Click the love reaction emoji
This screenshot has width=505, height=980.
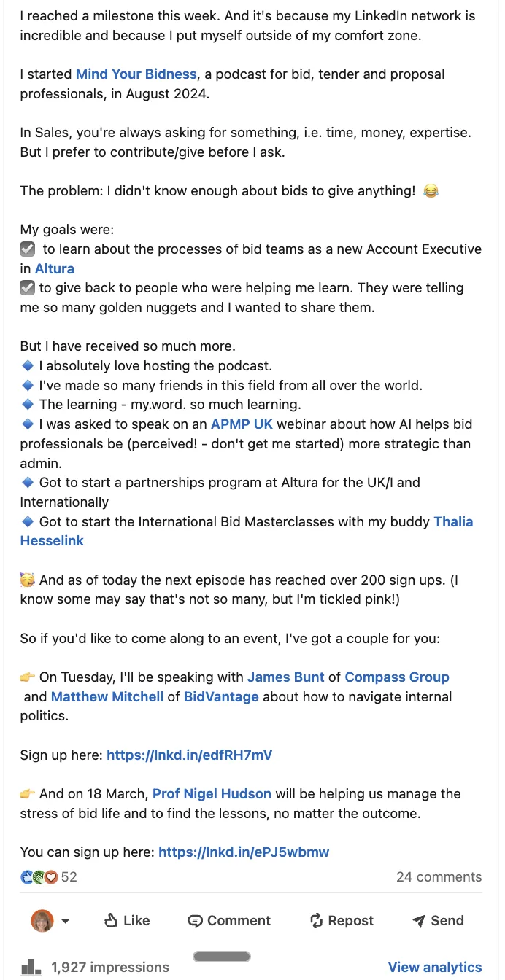pos(50,876)
